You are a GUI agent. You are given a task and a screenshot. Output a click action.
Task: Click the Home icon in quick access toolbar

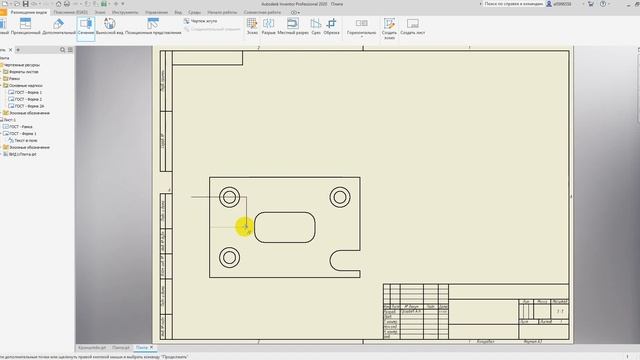tap(58, 4)
